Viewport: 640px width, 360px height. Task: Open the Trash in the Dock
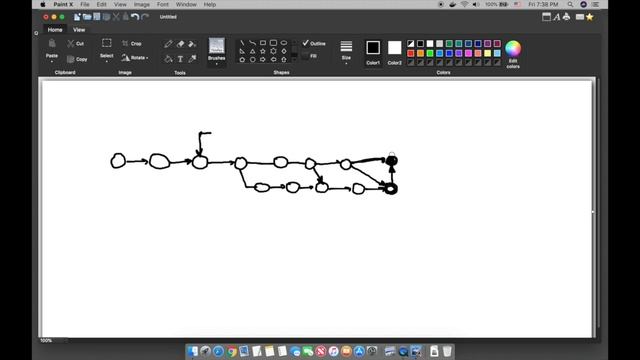pyautogui.click(x=447, y=351)
